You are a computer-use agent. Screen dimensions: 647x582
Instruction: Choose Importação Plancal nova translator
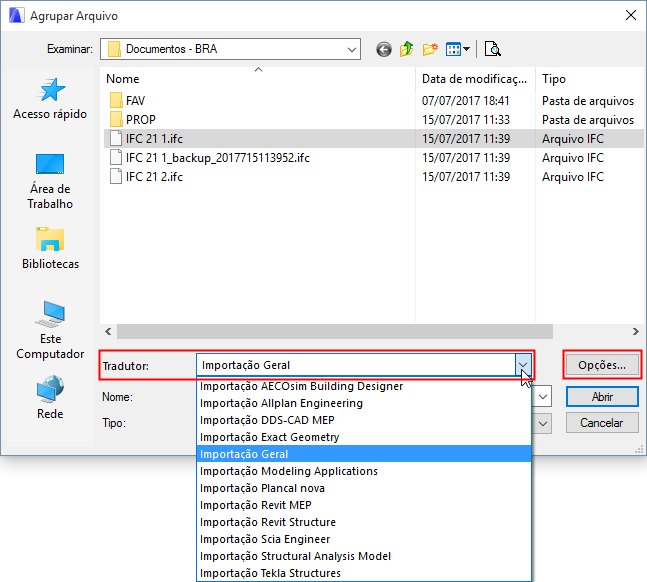(364, 488)
